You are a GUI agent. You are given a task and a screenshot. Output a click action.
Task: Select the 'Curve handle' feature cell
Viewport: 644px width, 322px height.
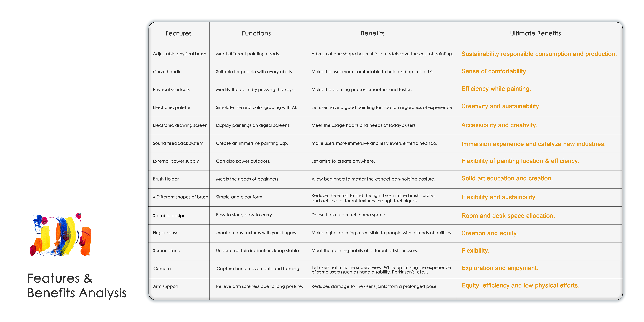[167, 72]
